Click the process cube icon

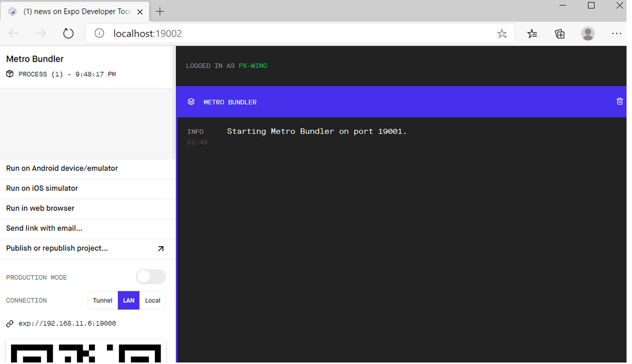[x=10, y=74]
